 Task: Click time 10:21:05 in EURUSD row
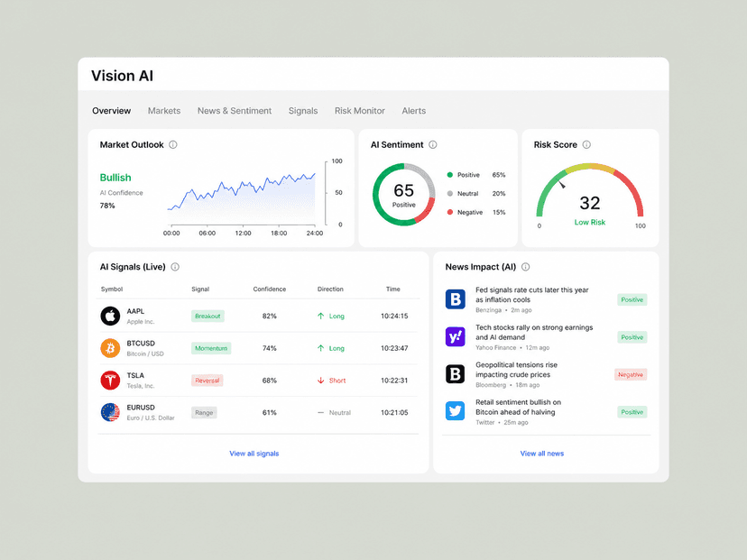(394, 413)
